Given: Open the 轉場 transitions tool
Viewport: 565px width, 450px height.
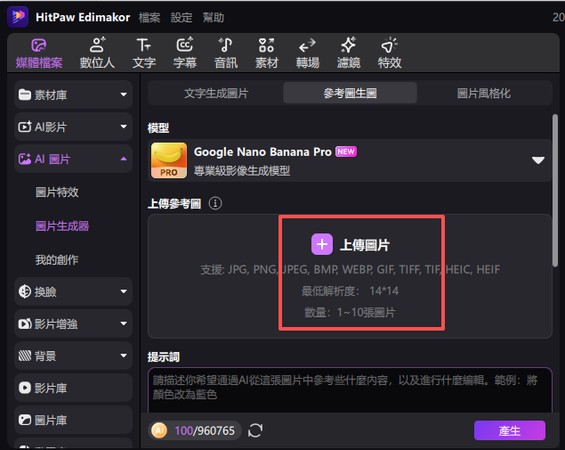Looking at the screenshot, I should click(308, 54).
